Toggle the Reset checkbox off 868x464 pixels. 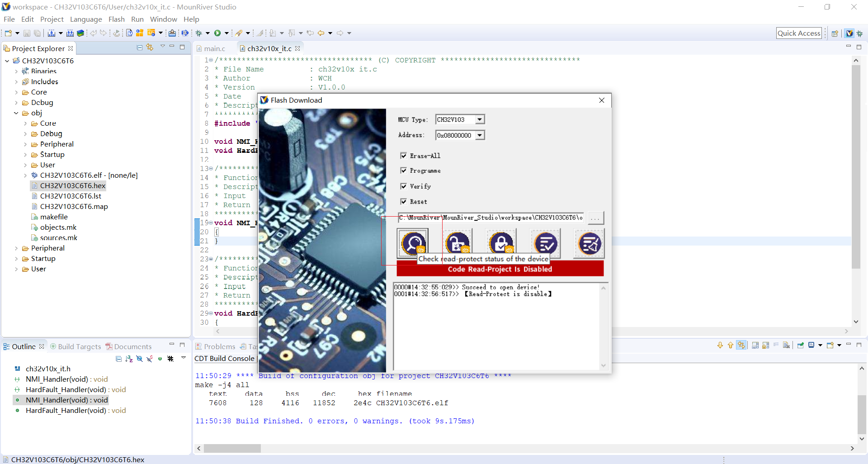point(404,201)
